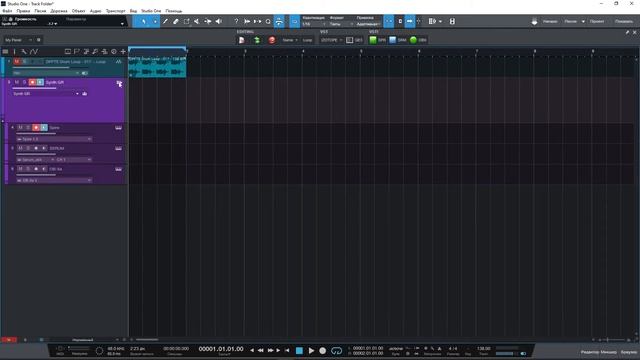This screenshot has height=360, width=640.
Task: Open the Файл menu
Action: coord(7,11)
